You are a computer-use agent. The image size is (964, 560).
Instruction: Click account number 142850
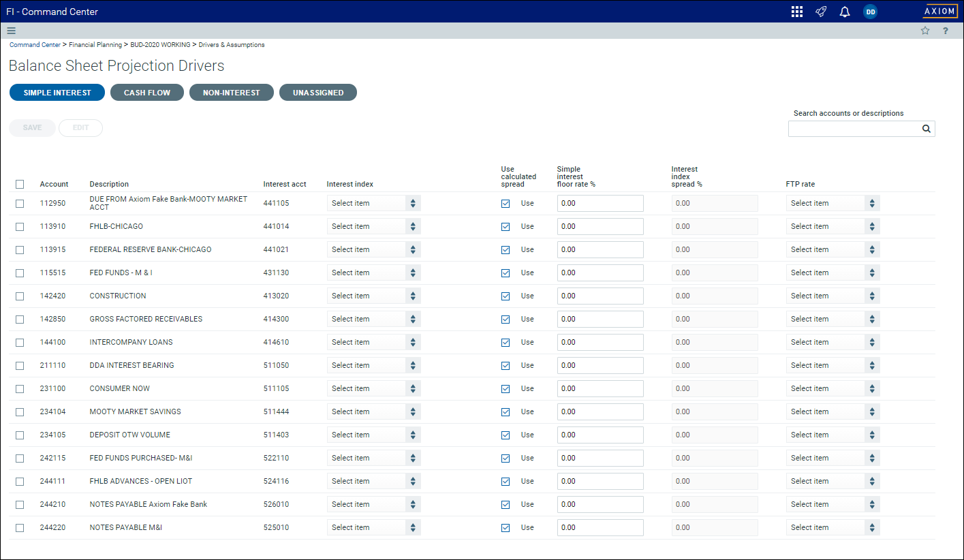(52, 319)
